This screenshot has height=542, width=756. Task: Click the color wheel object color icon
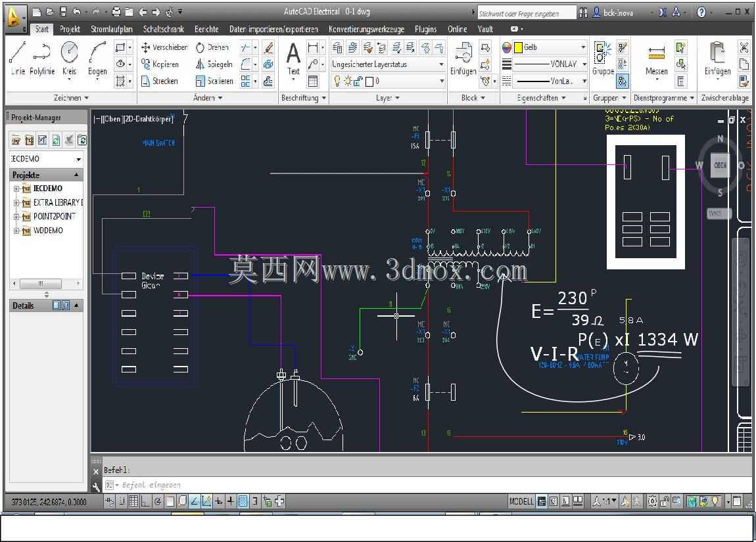click(x=506, y=47)
